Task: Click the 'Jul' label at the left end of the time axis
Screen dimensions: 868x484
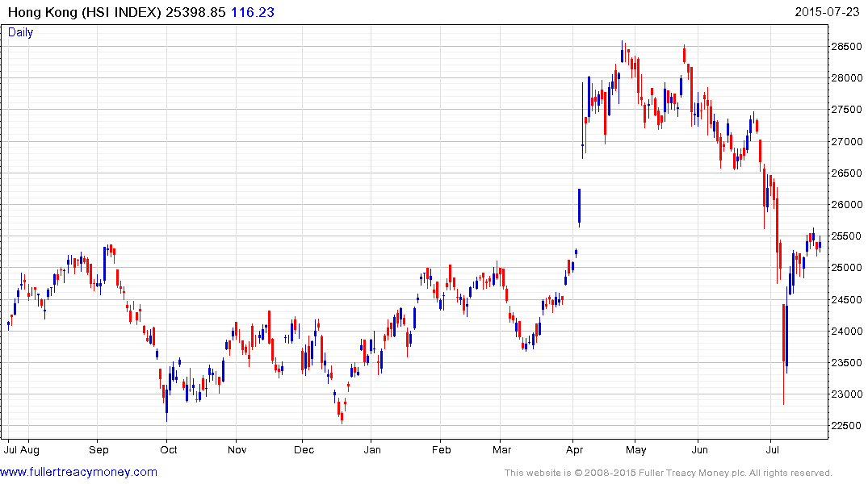Action: click(10, 449)
